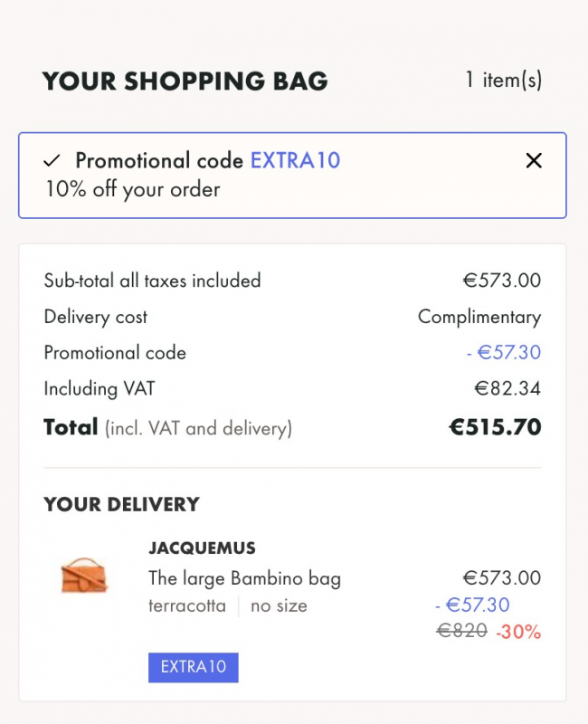Click the YOUR SHOPPING BAG heading

pos(185,81)
